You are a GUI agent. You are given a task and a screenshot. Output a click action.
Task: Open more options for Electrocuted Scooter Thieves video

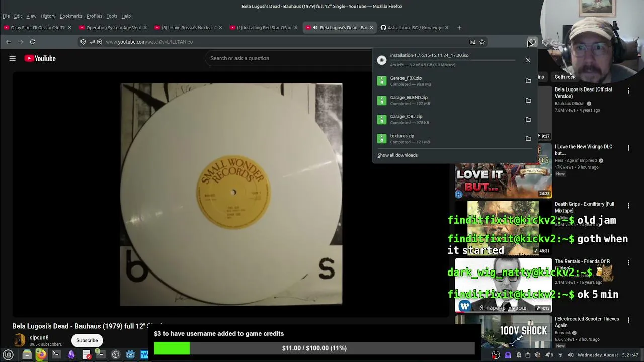coord(628,320)
